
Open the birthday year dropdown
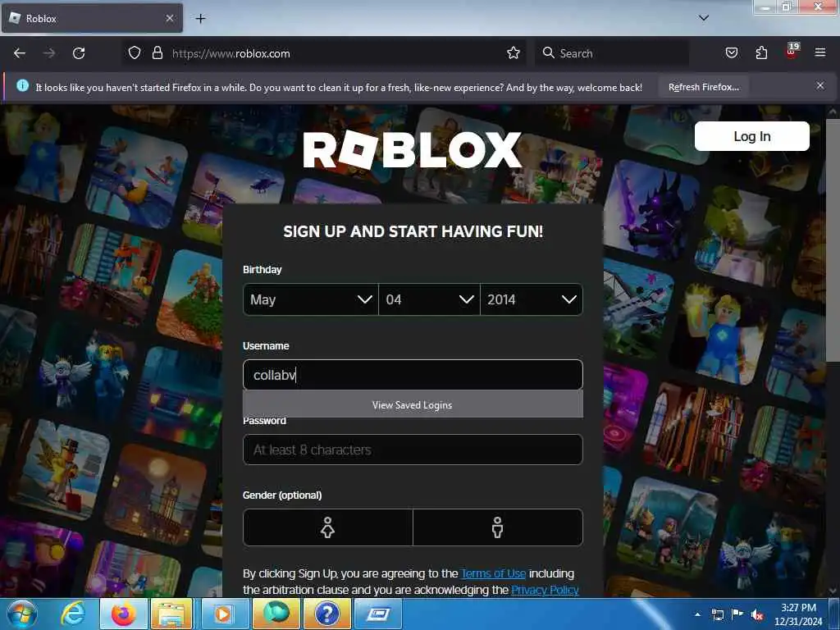tap(531, 299)
